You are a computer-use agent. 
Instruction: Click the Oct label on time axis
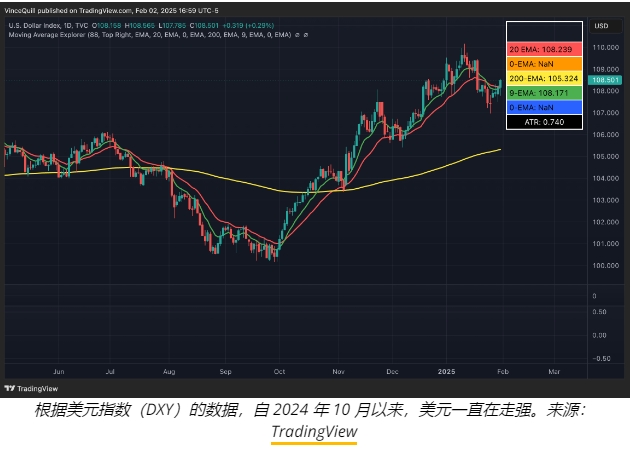point(279,372)
